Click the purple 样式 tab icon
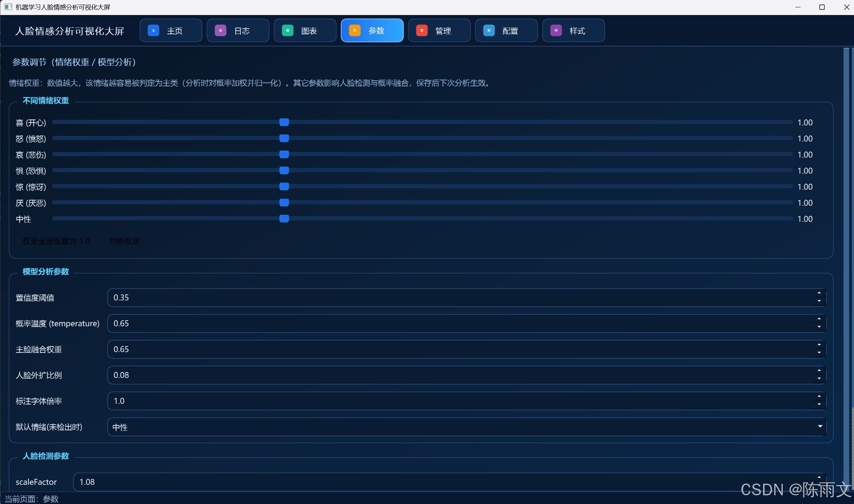This screenshot has width=854, height=504. click(x=556, y=31)
